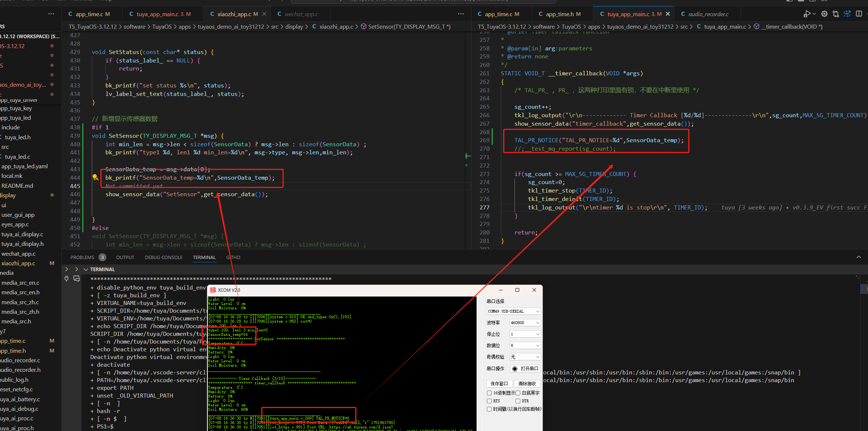Open the 460800 baud rate dropdown
868x431 pixels.
click(525, 323)
